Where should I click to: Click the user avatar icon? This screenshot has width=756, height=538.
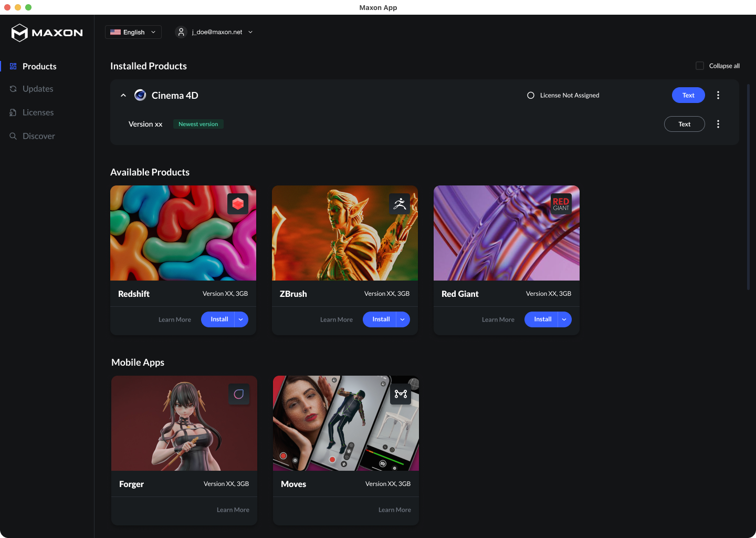coord(181,32)
